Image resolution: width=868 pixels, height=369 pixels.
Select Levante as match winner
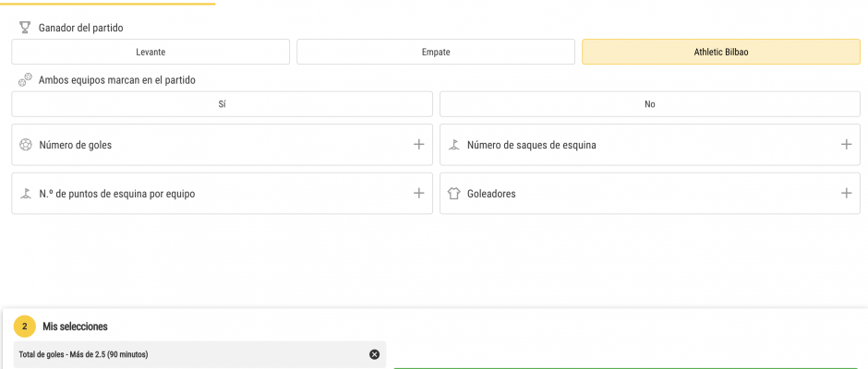151,52
